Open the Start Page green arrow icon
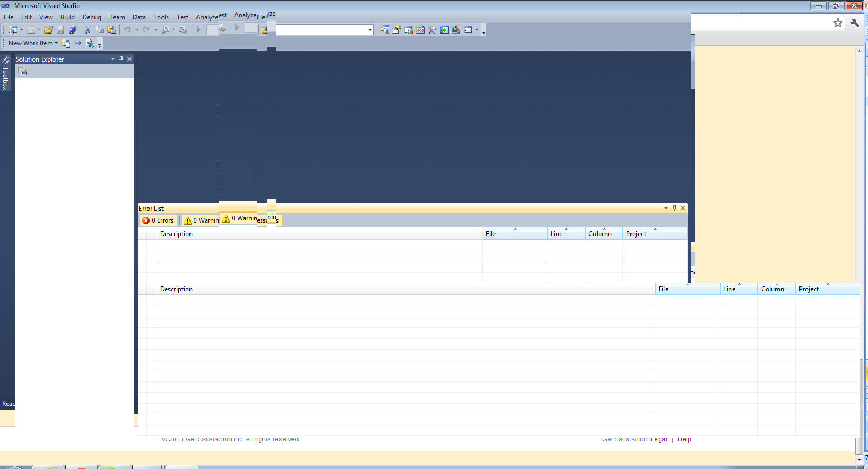Screen dimensions: 868x469 (444, 30)
